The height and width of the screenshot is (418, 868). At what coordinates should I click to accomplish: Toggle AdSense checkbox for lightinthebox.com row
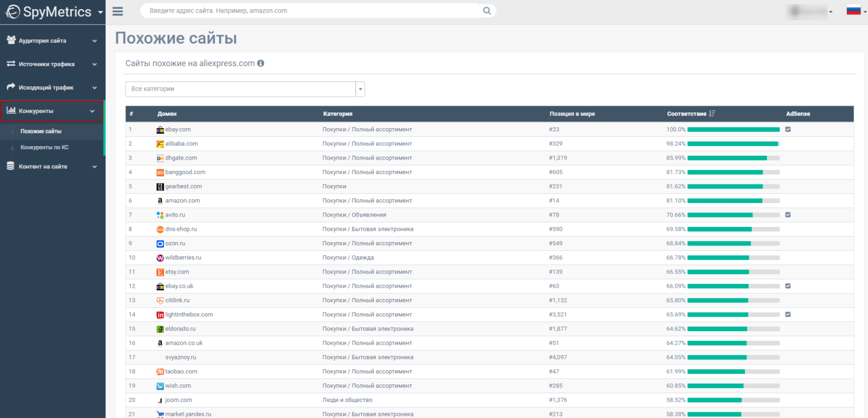[x=788, y=314]
